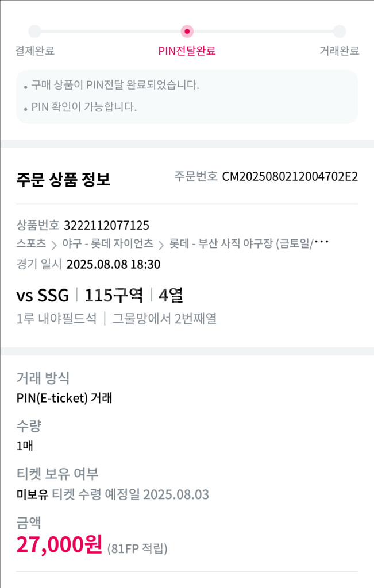Select the 거래완료 step label
Image resolution: width=374 pixels, height=588 pixels.
[x=339, y=51]
